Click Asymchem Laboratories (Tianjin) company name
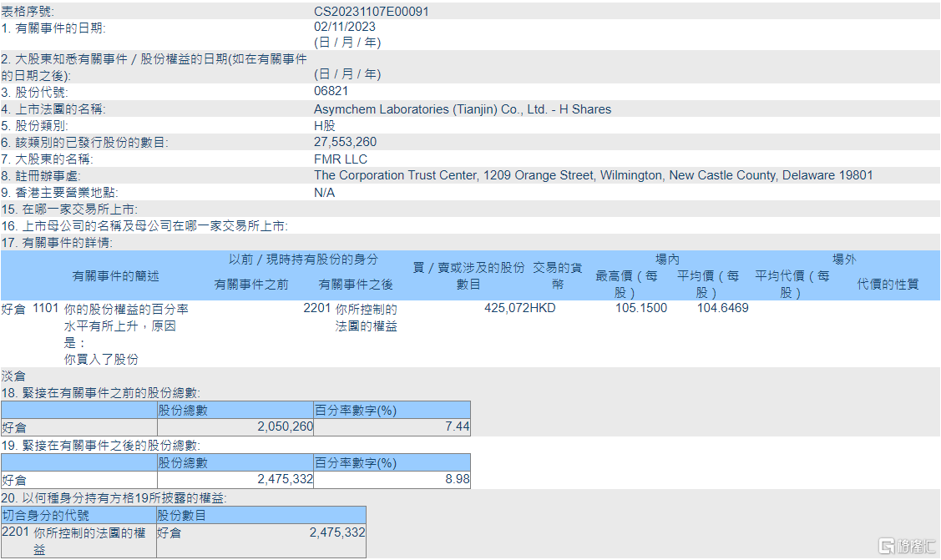Screen dimensions: 941x560 [462, 108]
